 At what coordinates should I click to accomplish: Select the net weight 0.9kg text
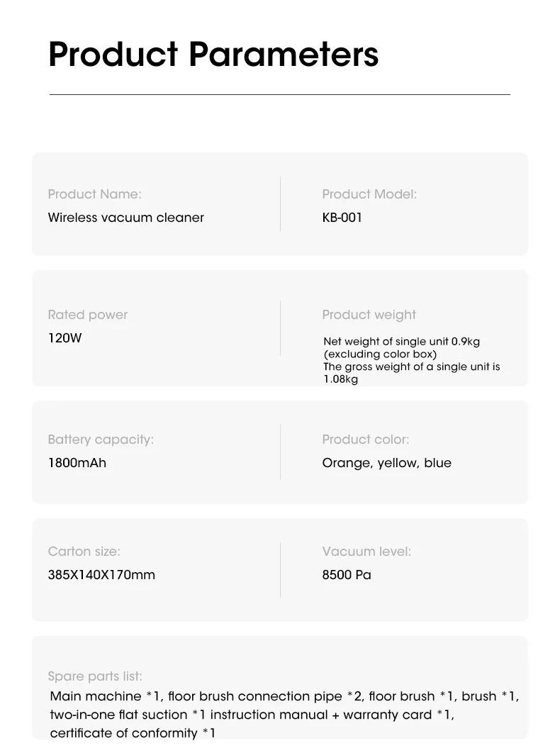[x=402, y=347]
